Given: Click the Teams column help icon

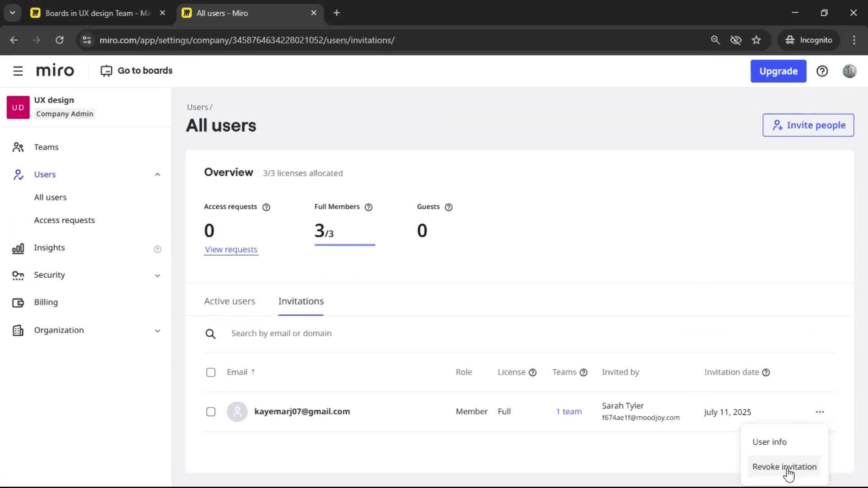Looking at the screenshot, I should coord(583,372).
